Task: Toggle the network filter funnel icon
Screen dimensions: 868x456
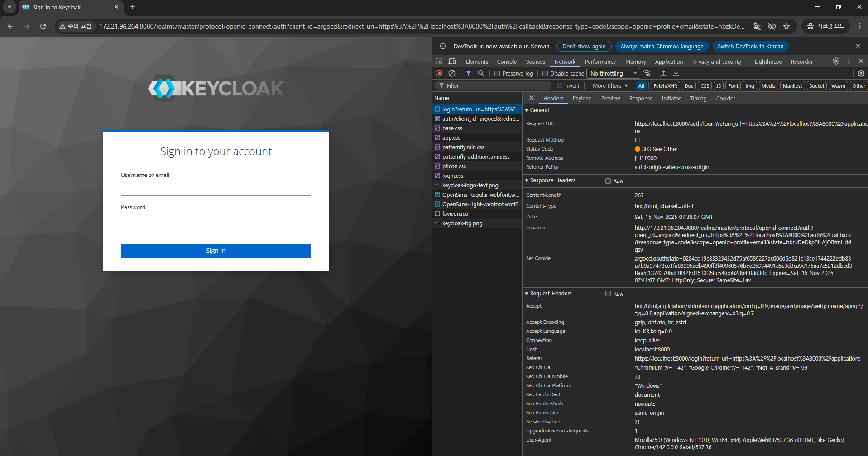Action: pos(469,73)
